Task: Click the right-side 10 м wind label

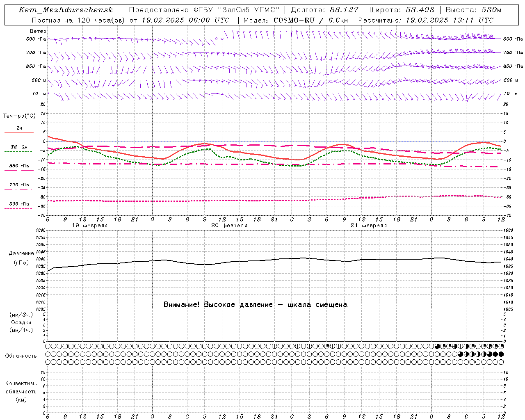Action: coord(511,94)
